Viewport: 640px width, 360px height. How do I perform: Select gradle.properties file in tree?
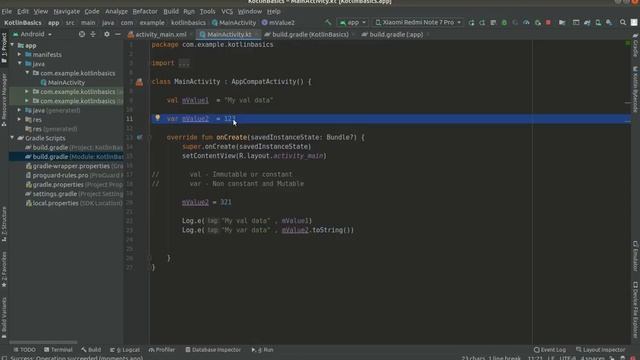(x=74, y=184)
